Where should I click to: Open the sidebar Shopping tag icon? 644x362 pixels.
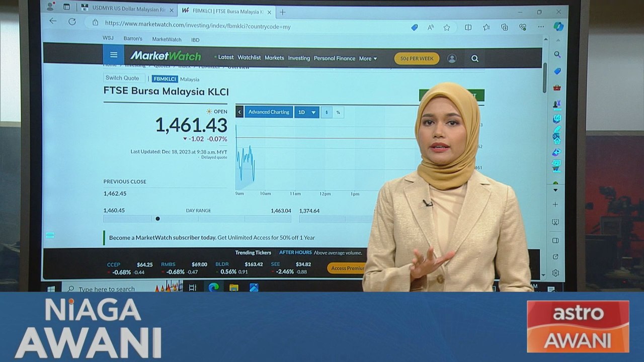pos(557,71)
